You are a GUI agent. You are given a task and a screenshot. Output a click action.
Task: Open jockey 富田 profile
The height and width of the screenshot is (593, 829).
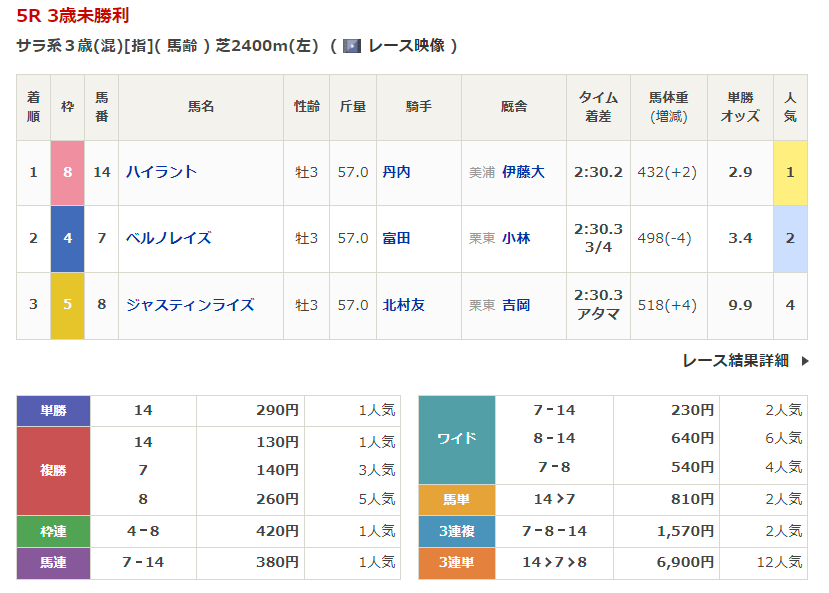[x=396, y=238]
